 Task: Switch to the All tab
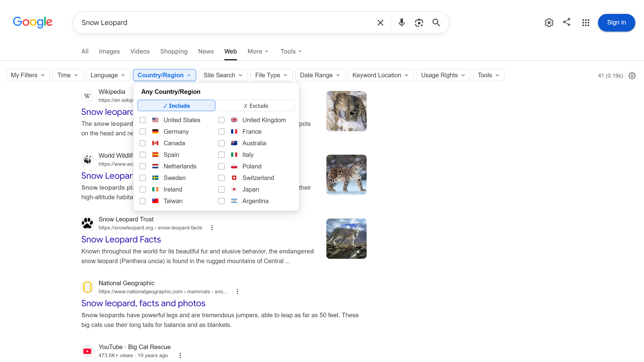pos(85,51)
